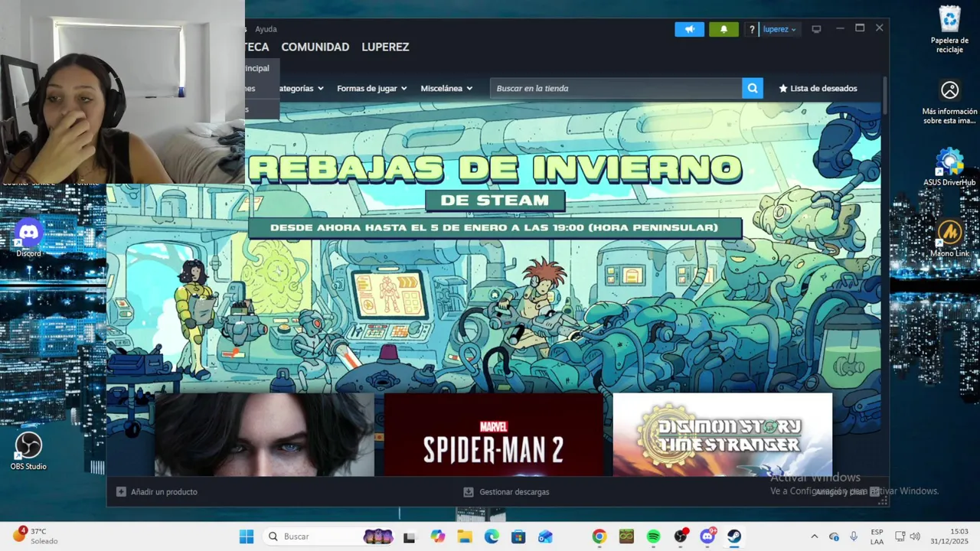Click the microphone tray icon
Image resolution: width=980 pixels, height=551 pixels.
click(x=854, y=536)
